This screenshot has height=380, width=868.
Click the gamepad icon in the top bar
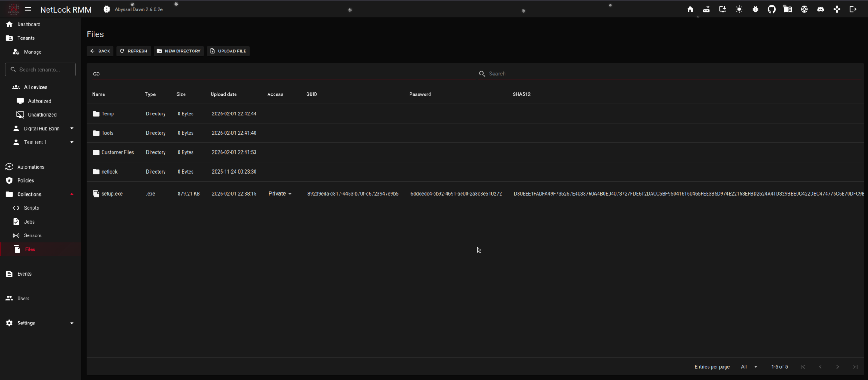coord(837,9)
